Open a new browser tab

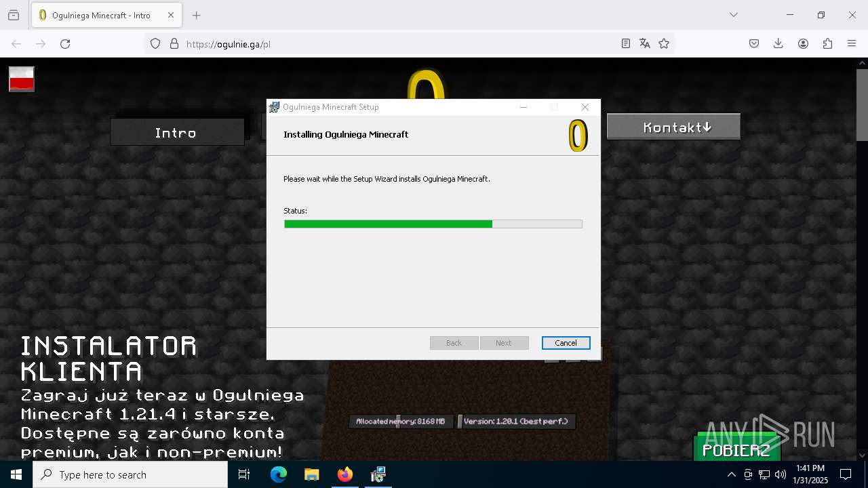click(x=196, y=15)
